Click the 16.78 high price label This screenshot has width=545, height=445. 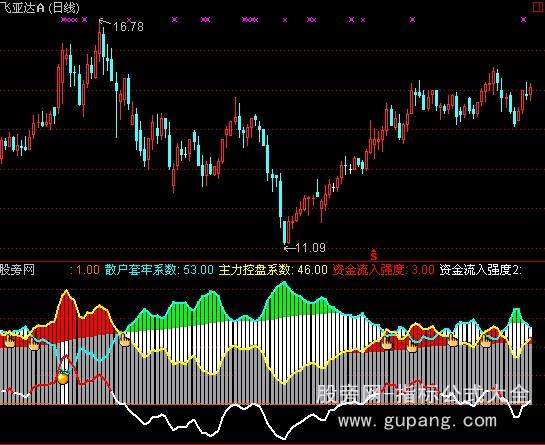point(128,26)
